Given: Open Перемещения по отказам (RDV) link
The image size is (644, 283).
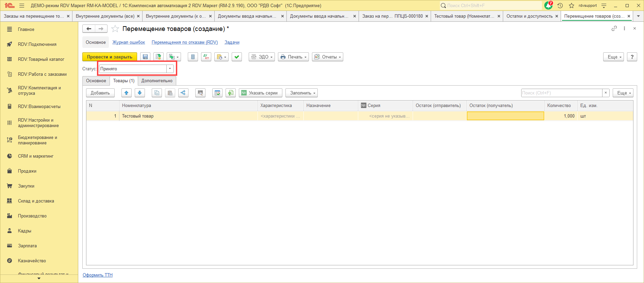Looking at the screenshot, I should pos(185,42).
